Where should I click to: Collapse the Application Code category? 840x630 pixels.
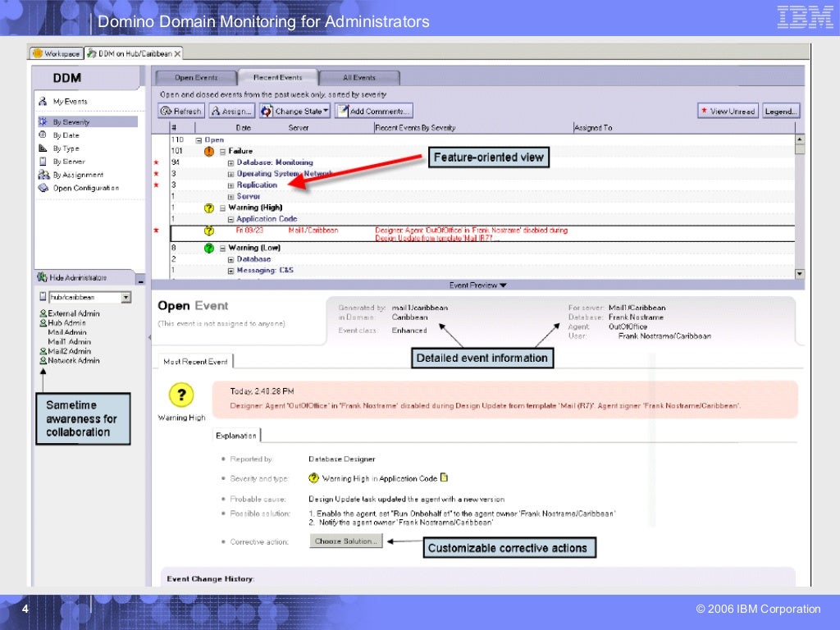(x=231, y=219)
